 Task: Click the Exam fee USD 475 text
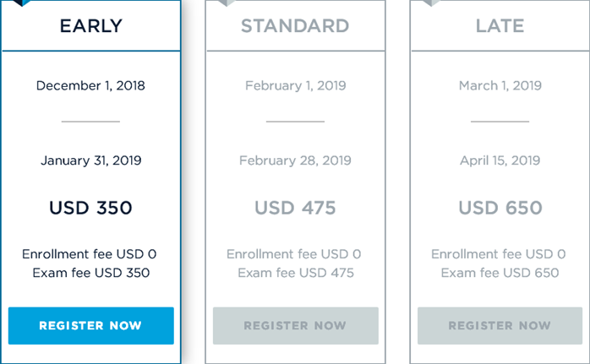coord(295,273)
